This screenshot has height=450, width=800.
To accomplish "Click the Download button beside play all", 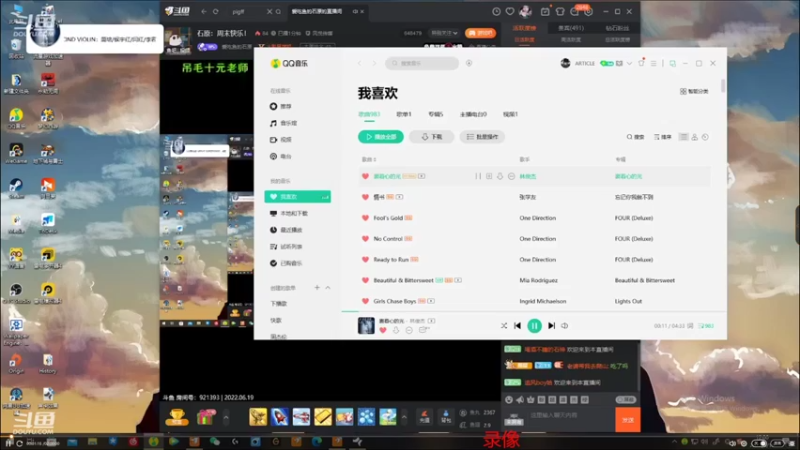I will [x=432, y=137].
